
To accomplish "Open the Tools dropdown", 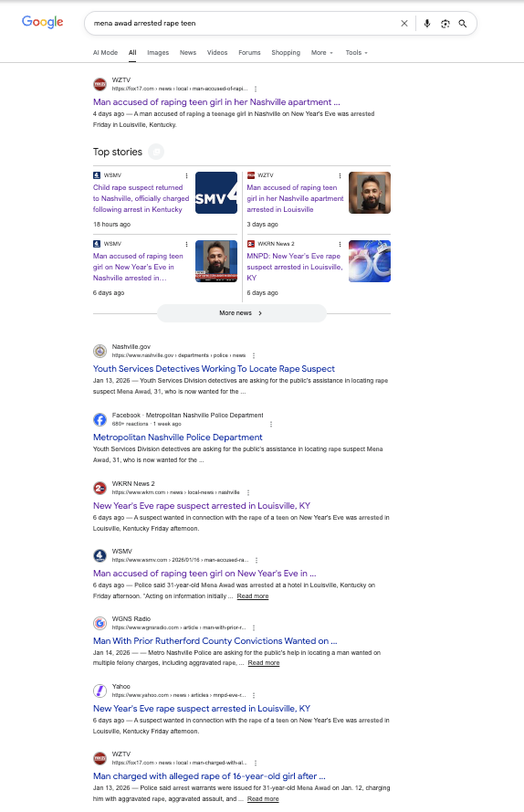I will (356, 53).
